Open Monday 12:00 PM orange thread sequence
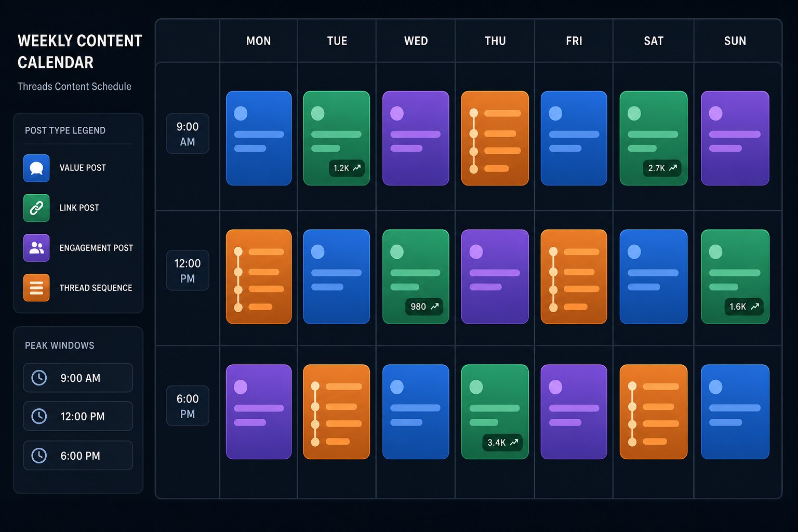The width and height of the screenshot is (798, 532). point(259,277)
